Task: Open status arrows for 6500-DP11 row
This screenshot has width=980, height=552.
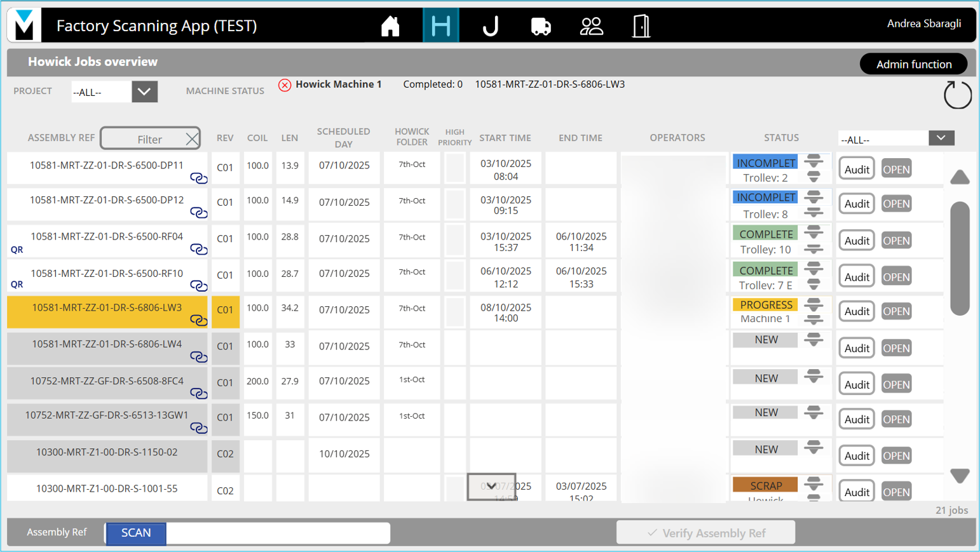Action: (x=813, y=168)
